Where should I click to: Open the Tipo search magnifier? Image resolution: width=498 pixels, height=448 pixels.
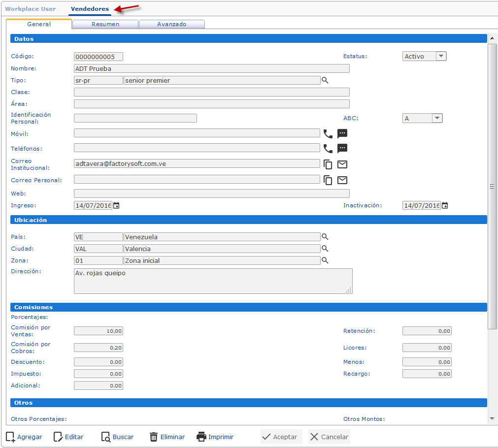(x=325, y=80)
